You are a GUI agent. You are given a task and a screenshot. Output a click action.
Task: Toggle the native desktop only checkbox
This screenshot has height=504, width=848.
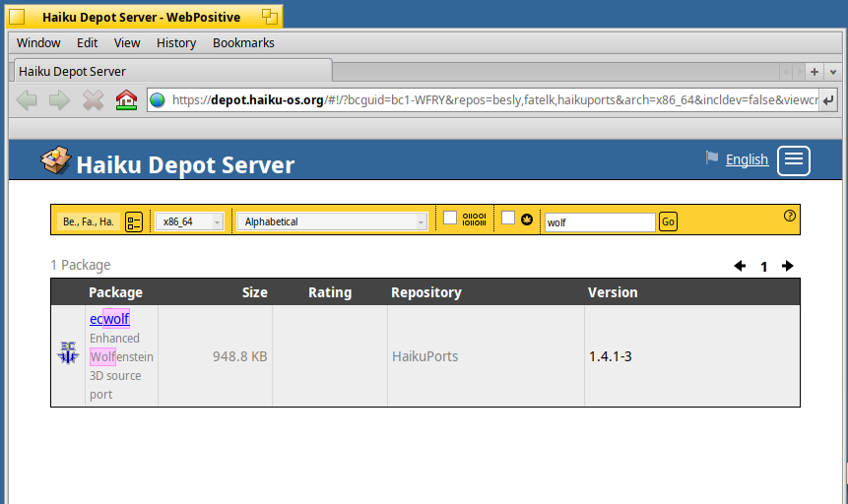coord(508,218)
